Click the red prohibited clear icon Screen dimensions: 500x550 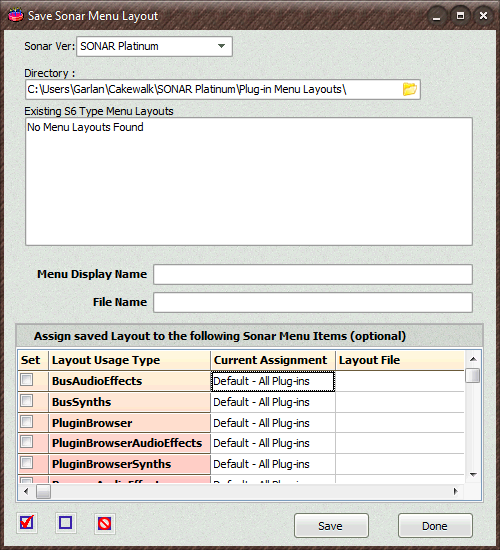[105, 523]
